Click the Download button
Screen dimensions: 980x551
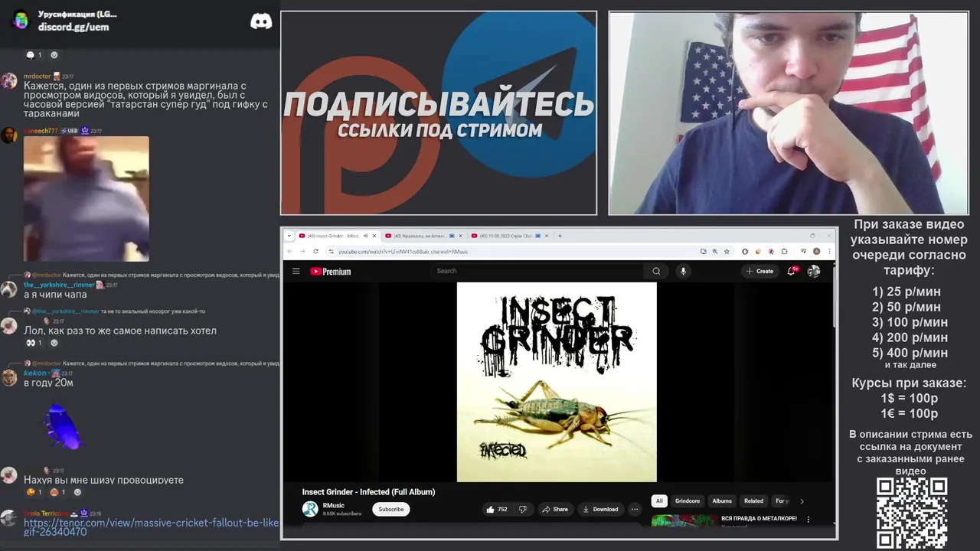coord(600,509)
